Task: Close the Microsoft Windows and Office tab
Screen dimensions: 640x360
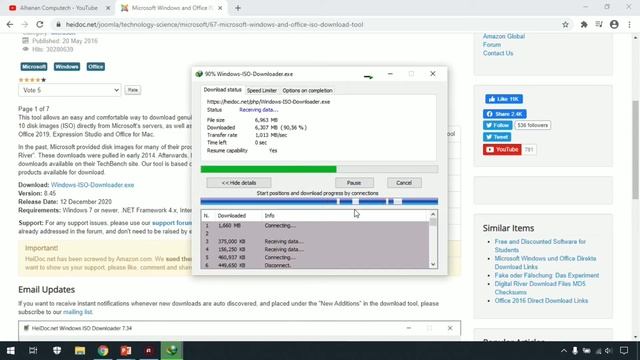Action: tap(220, 8)
